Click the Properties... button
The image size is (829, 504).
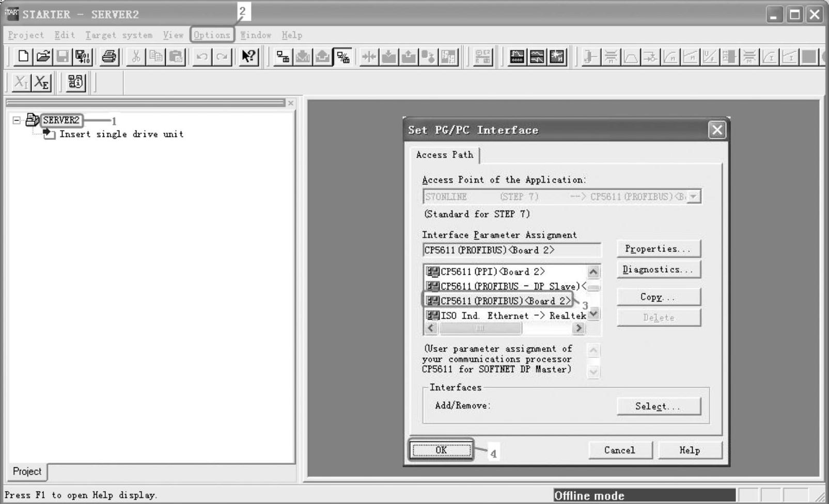(x=659, y=249)
